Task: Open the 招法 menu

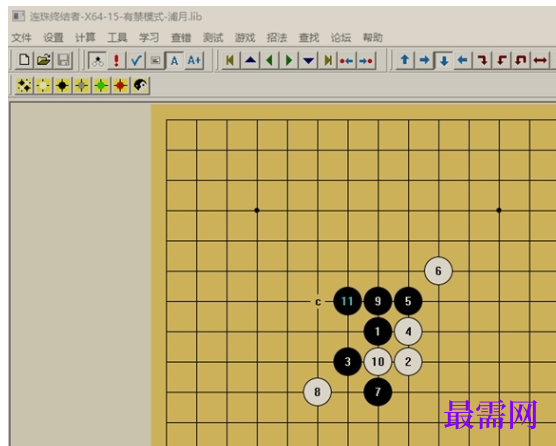Action: click(x=277, y=37)
